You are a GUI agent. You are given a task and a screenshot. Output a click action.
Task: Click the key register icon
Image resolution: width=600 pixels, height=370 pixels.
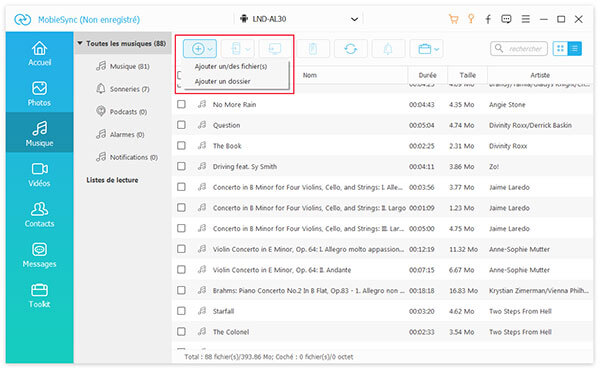click(x=471, y=19)
